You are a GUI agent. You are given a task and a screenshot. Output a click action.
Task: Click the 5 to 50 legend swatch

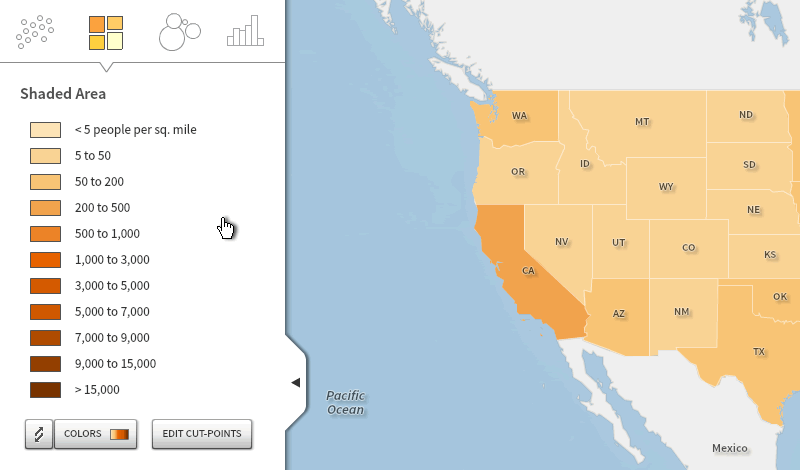point(45,156)
